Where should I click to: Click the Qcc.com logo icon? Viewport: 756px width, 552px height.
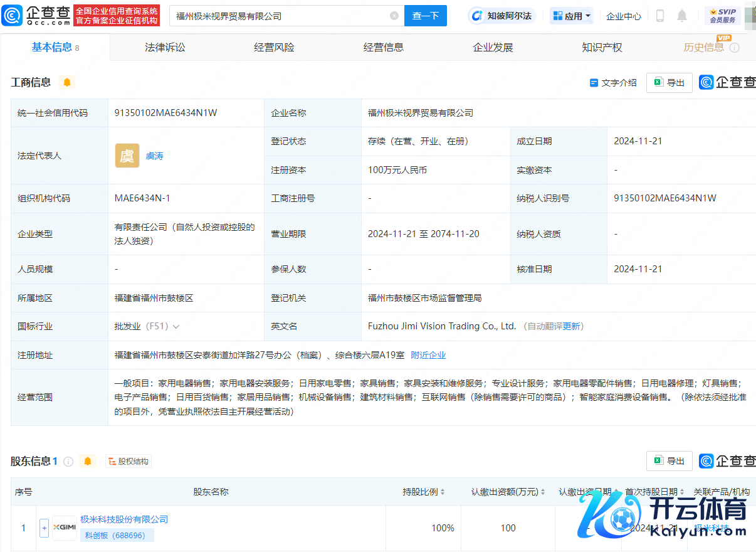pos(13,16)
